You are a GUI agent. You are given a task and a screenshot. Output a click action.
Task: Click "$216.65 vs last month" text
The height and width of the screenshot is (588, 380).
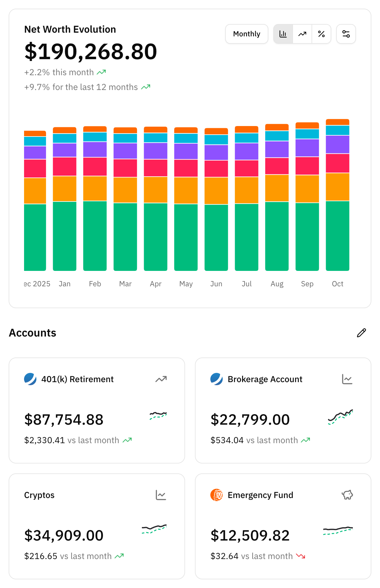(68, 556)
